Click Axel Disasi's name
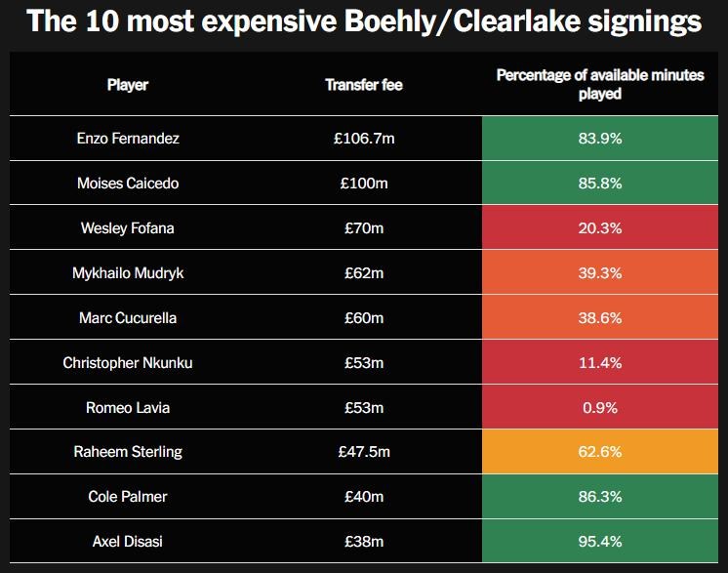 click(x=128, y=542)
